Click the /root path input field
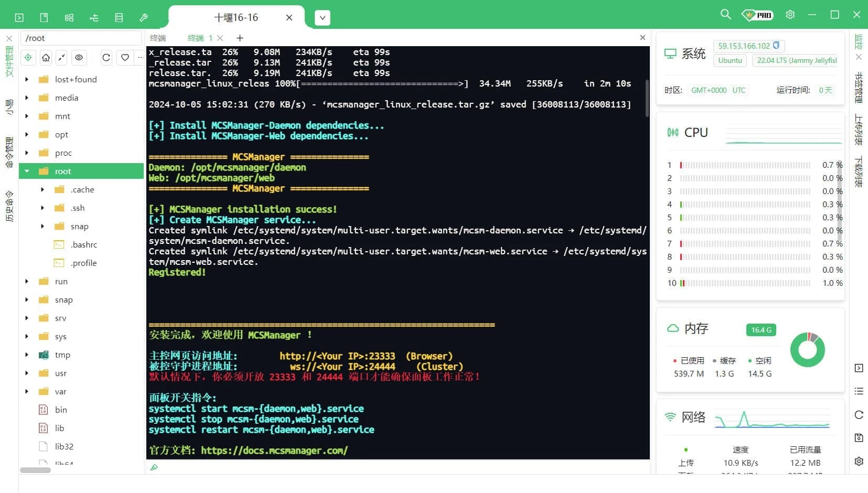The height and width of the screenshot is (493, 868). pos(81,38)
